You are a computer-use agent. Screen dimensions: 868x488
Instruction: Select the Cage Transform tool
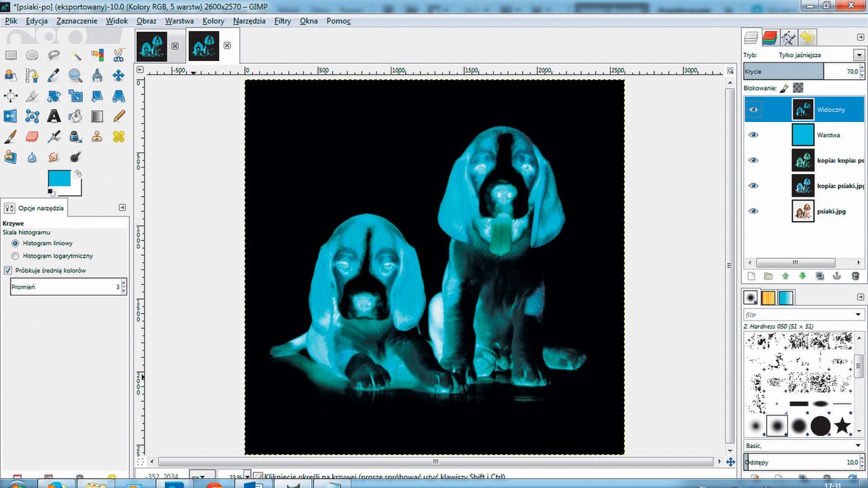(x=32, y=116)
